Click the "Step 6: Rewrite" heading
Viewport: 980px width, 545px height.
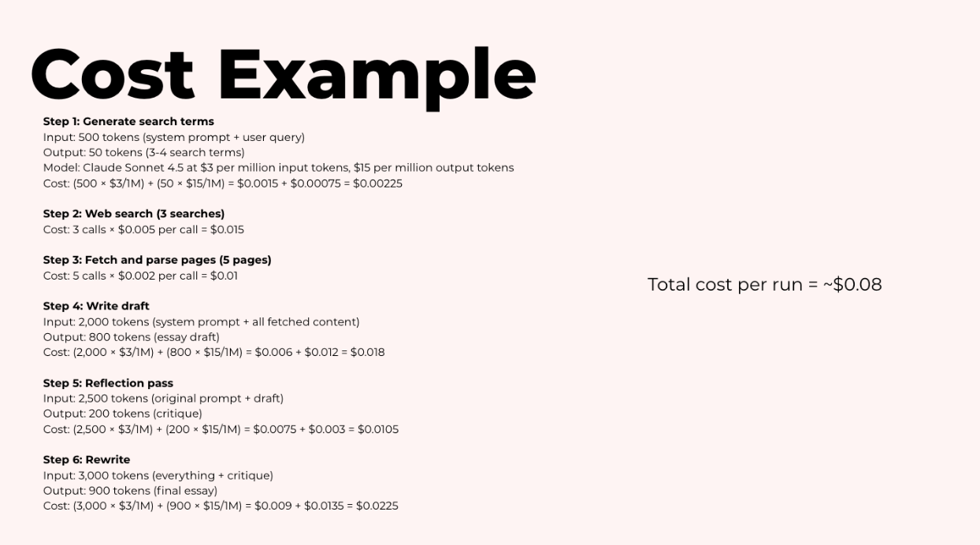tap(87, 459)
